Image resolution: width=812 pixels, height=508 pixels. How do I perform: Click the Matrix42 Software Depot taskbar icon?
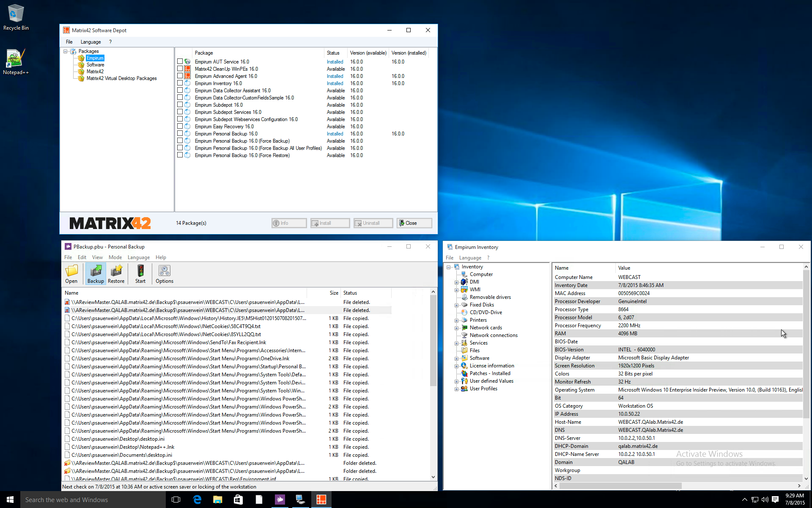pos(321,500)
